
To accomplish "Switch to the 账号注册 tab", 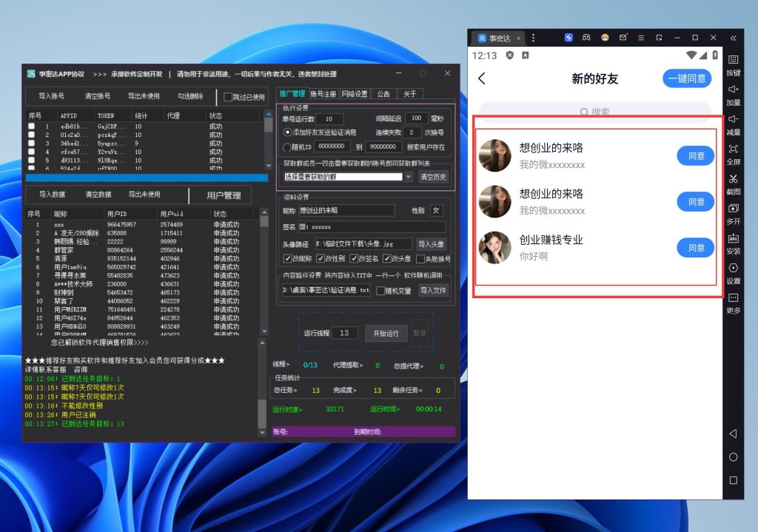I will pyautogui.click(x=323, y=94).
